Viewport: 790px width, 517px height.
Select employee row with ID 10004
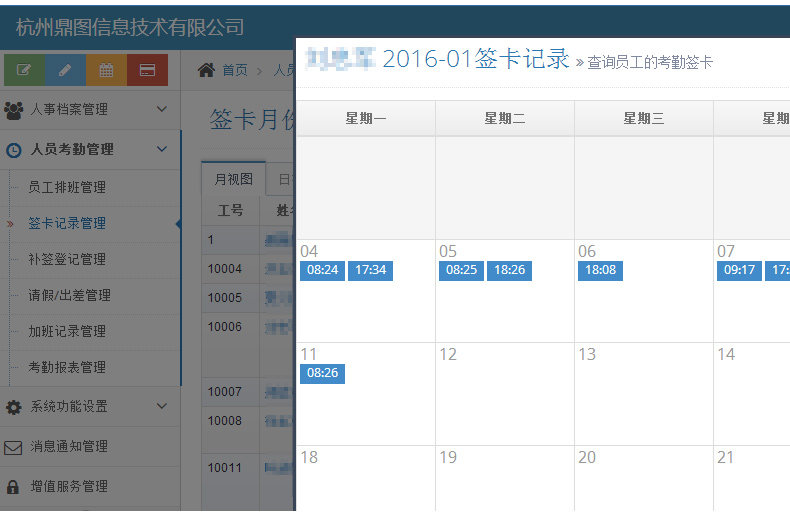248,269
